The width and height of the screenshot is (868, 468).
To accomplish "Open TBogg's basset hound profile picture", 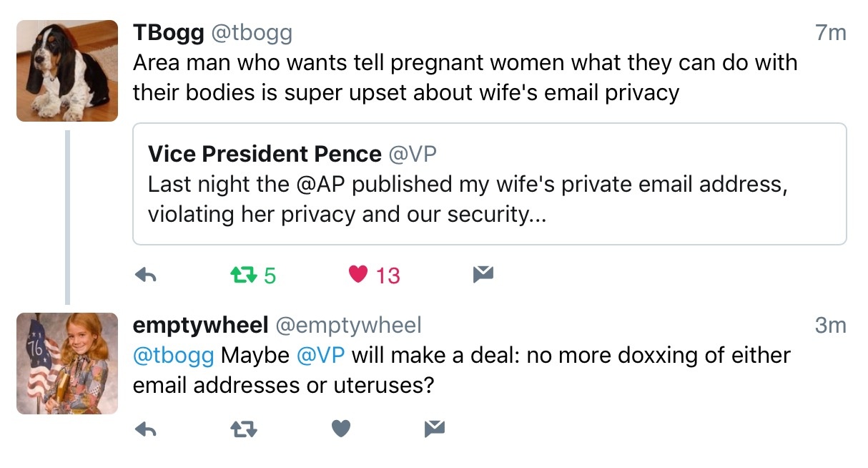I will 67,71.
